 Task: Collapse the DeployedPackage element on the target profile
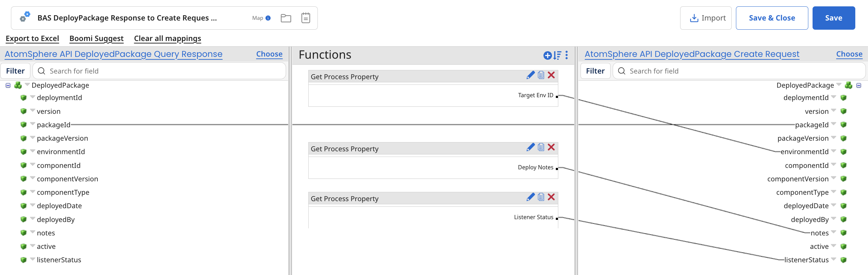(860, 85)
